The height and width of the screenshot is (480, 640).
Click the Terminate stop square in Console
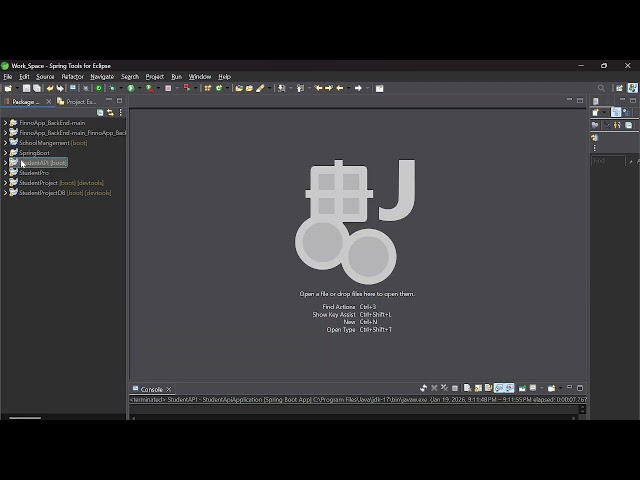tap(455, 388)
